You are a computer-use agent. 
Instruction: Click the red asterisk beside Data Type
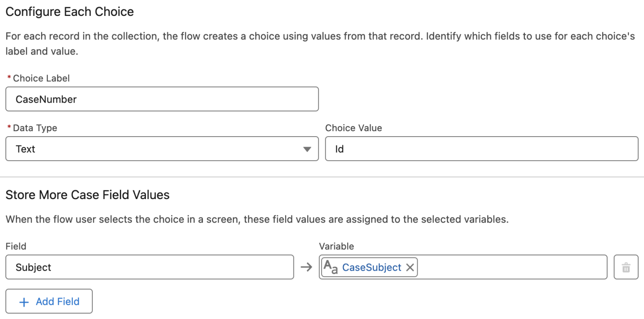(x=10, y=127)
